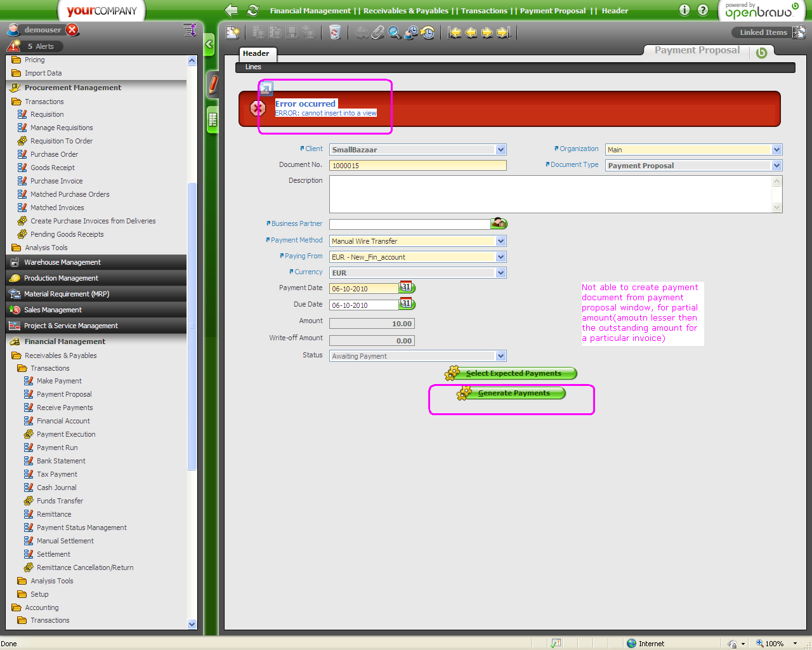This screenshot has height=650, width=812.
Task: Expand the Paying From dropdown
Action: click(x=501, y=257)
